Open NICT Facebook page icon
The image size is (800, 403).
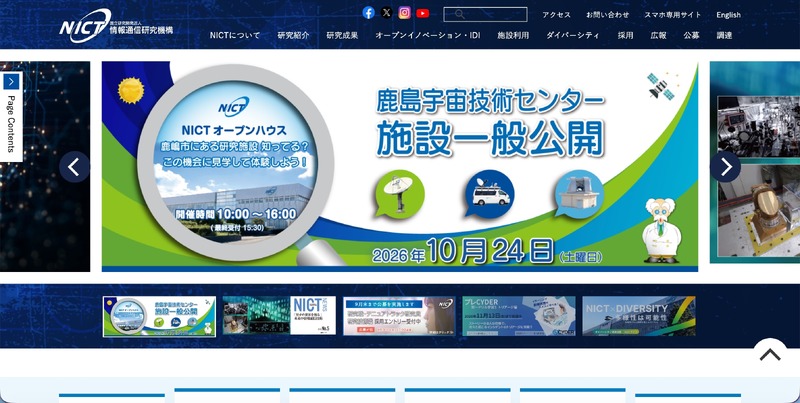point(368,13)
